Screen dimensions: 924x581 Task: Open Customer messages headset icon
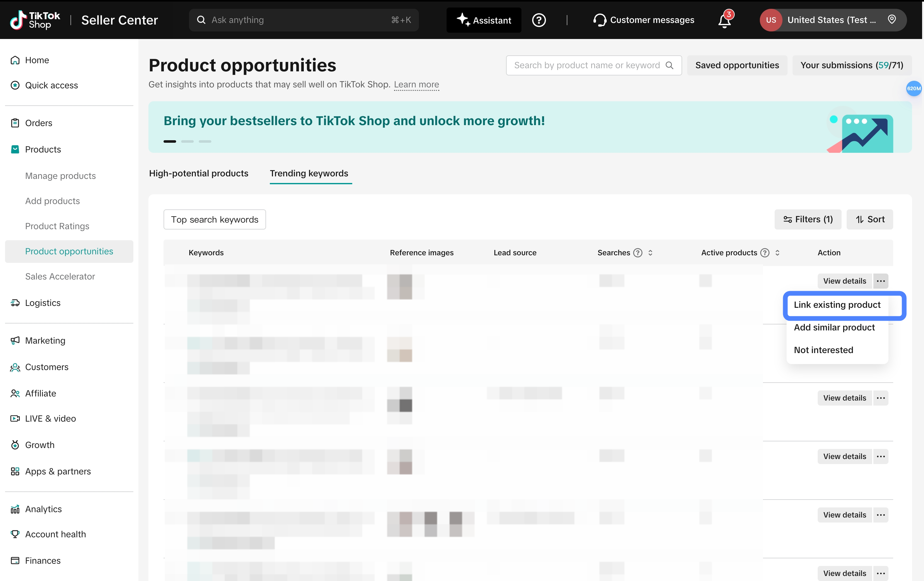pos(599,20)
